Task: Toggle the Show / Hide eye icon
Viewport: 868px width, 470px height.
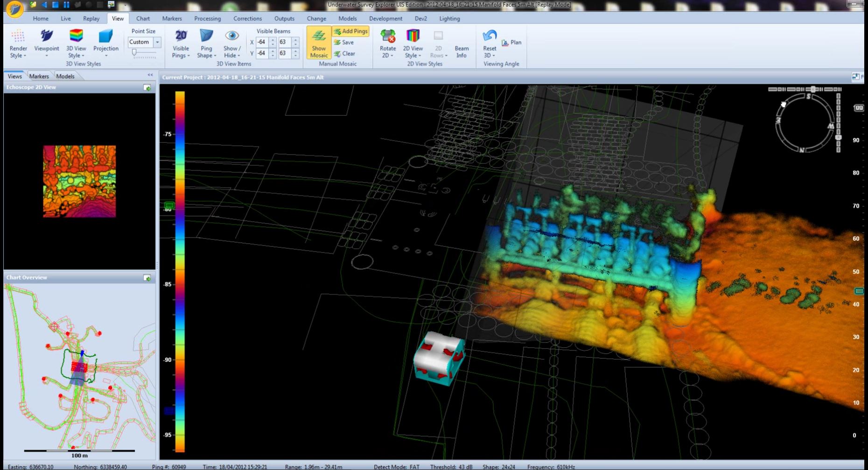Action: click(x=232, y=36)
